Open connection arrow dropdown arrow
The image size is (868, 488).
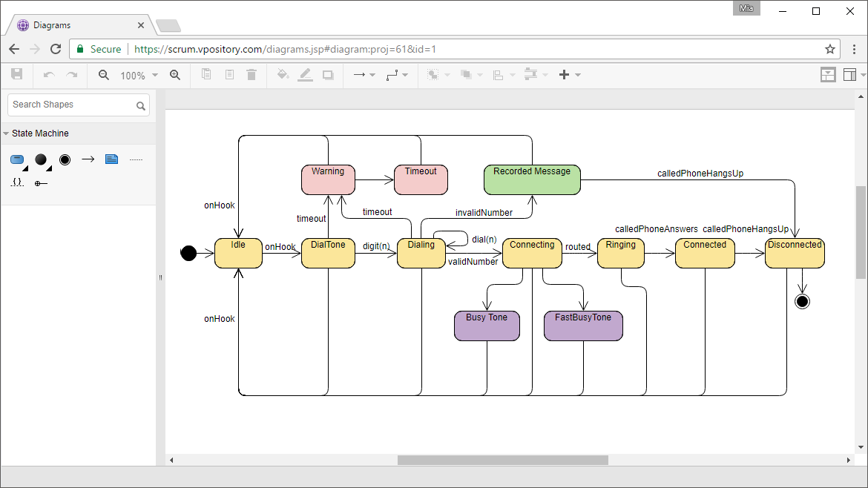click(x=372, y=75)
